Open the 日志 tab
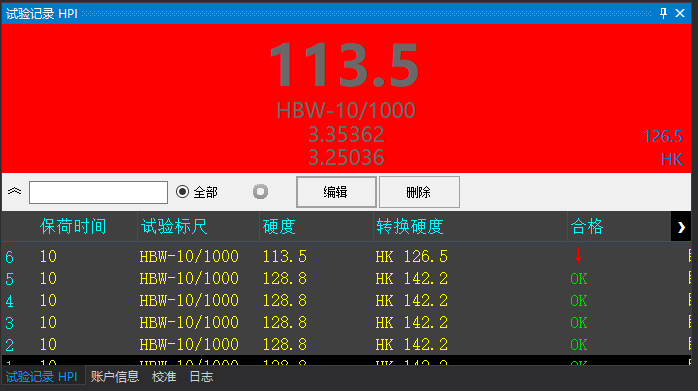Screen dimensions: 698x391 click(201, 377)
